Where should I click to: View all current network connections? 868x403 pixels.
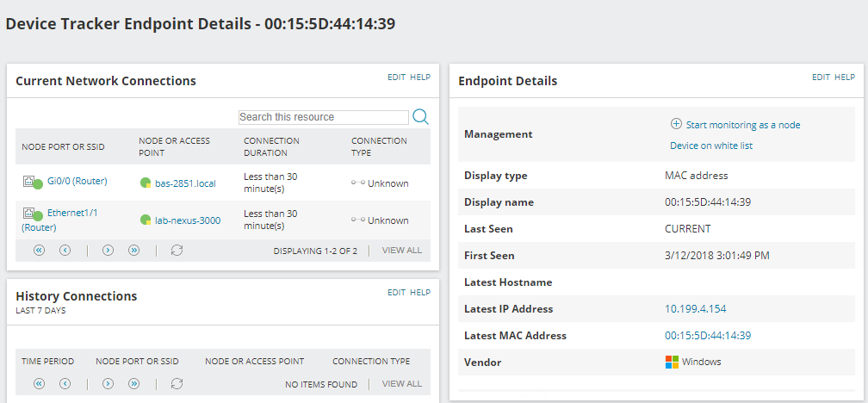401,251
